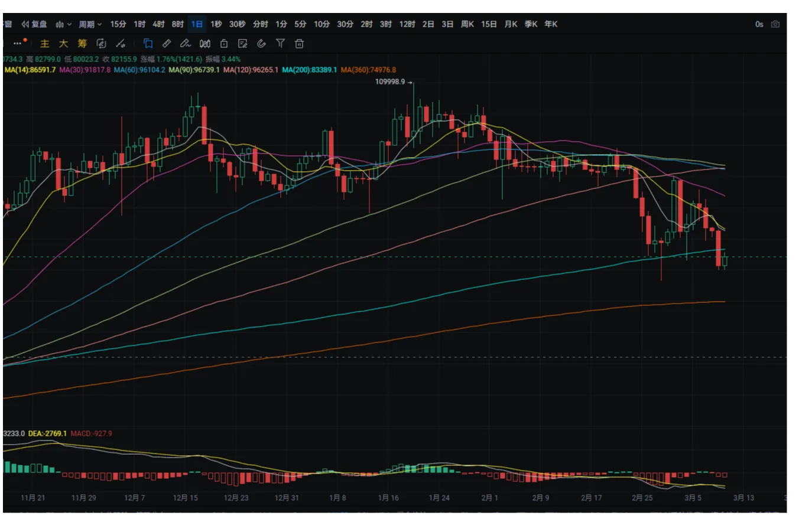The image size is (799, 532).
Task: Open the note edit tool icon
Action: tap(242, 44)
